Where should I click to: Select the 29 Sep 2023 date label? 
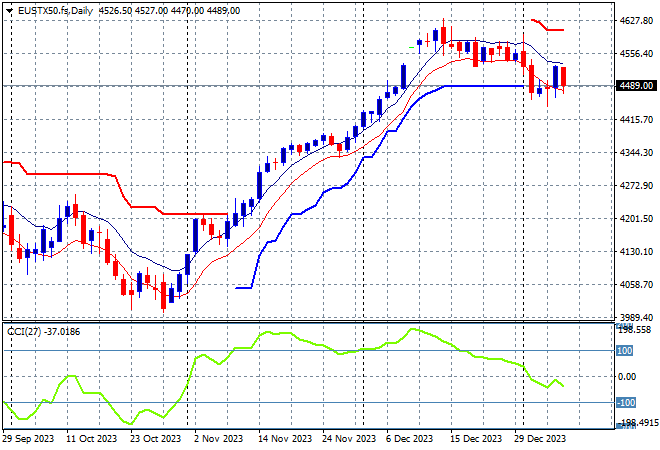tap(28, 439)
